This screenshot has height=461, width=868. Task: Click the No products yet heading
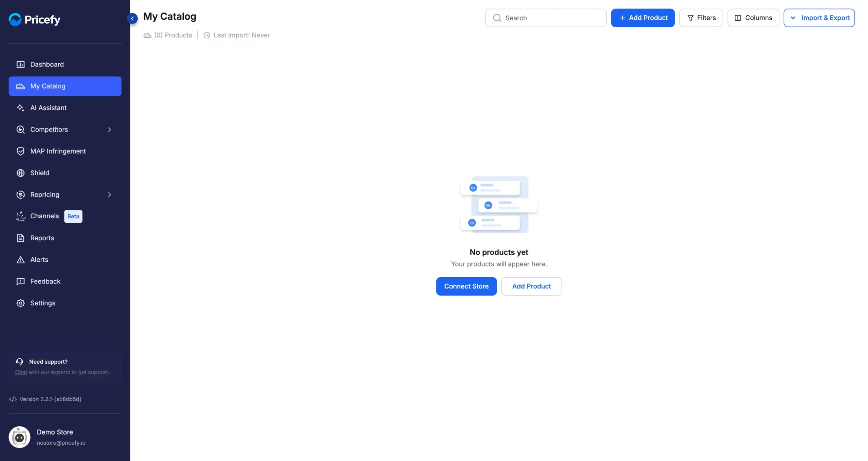499,252
